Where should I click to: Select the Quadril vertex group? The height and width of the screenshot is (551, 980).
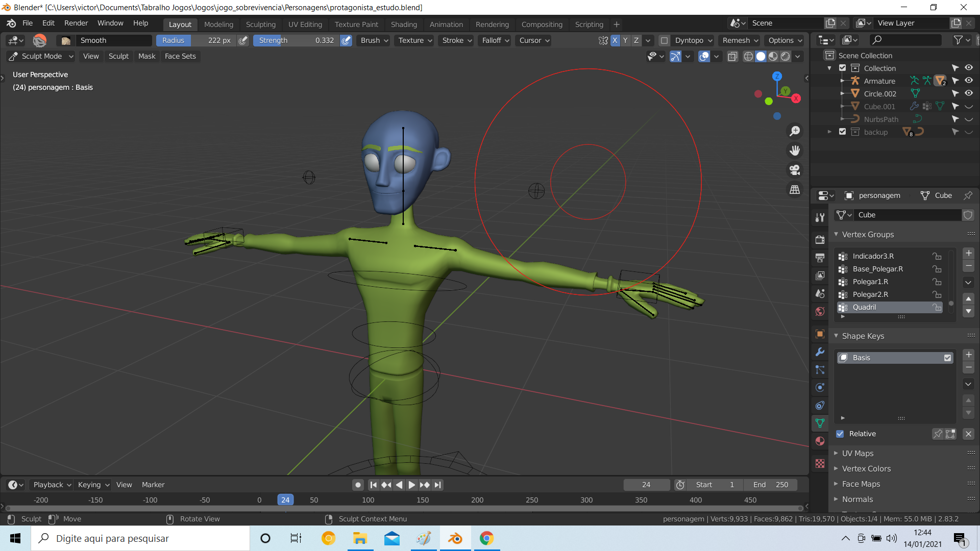889,307
